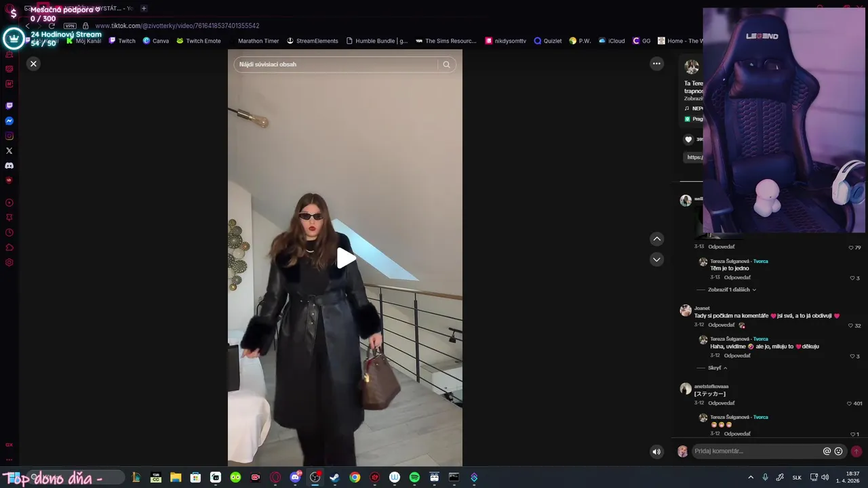Open Steam from the taskbar
The image size is (868, 488).
[x=334, y=477]
